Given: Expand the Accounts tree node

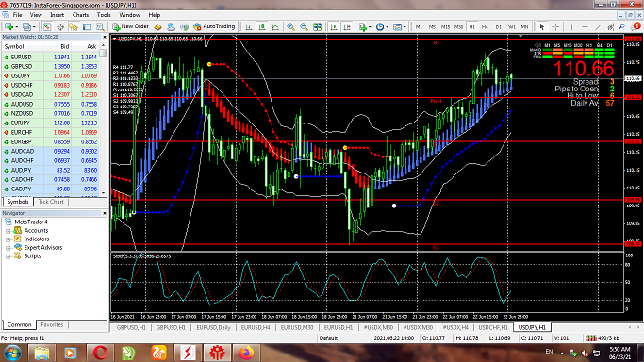Looking at the screenshot, I should tap(8, 231).
